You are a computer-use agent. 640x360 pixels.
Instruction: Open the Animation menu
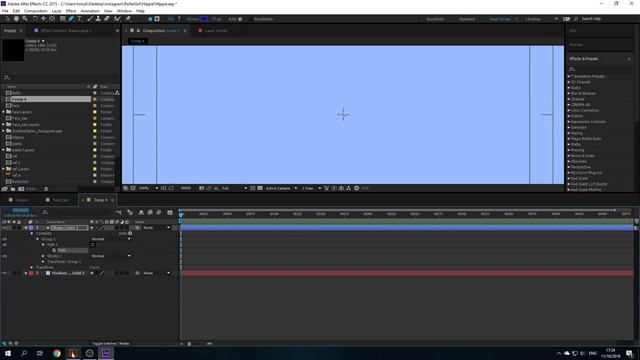90,11
